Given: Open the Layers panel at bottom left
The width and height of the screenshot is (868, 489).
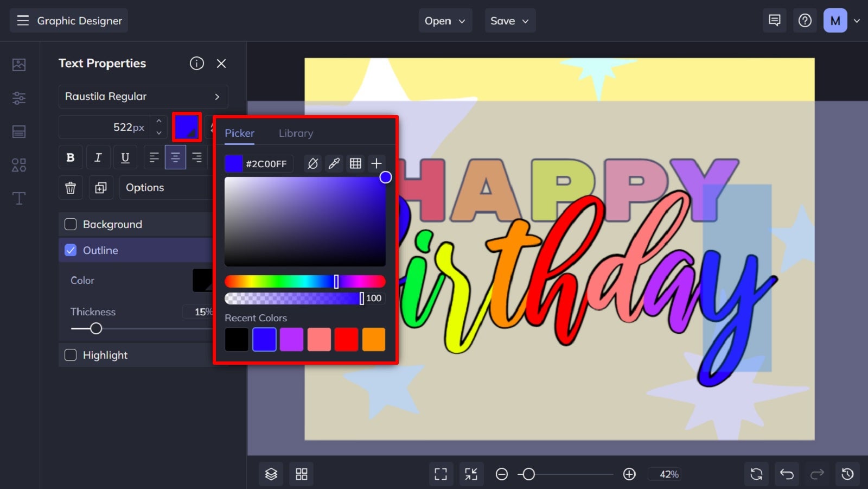Looking at the screenshot, I should 270,473.
